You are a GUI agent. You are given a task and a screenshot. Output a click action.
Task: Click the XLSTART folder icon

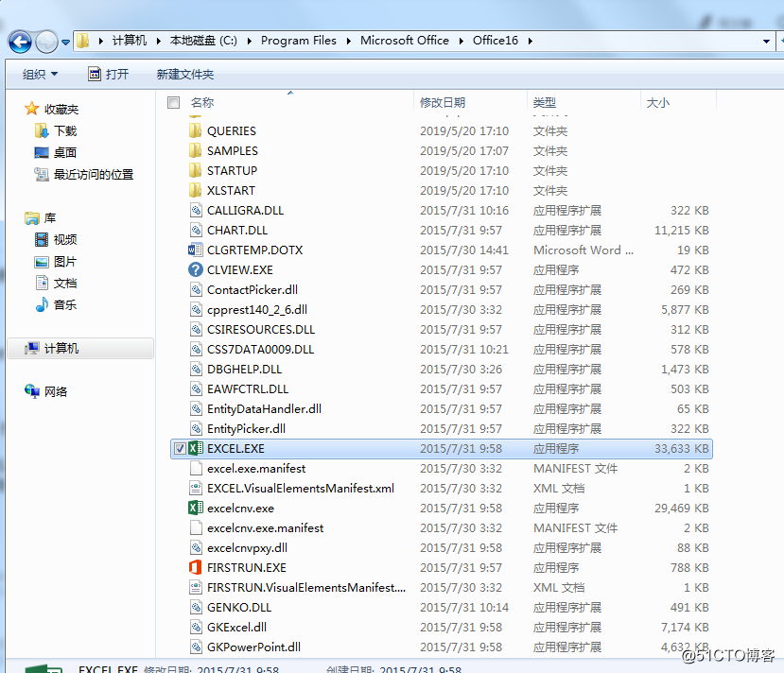pyautogui.click(x=196, y=190)
